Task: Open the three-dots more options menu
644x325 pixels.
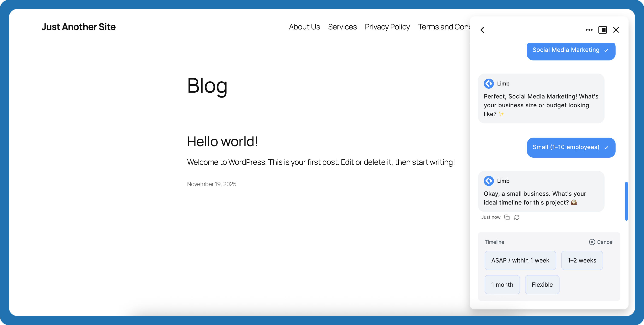Action: coord(589,30)
